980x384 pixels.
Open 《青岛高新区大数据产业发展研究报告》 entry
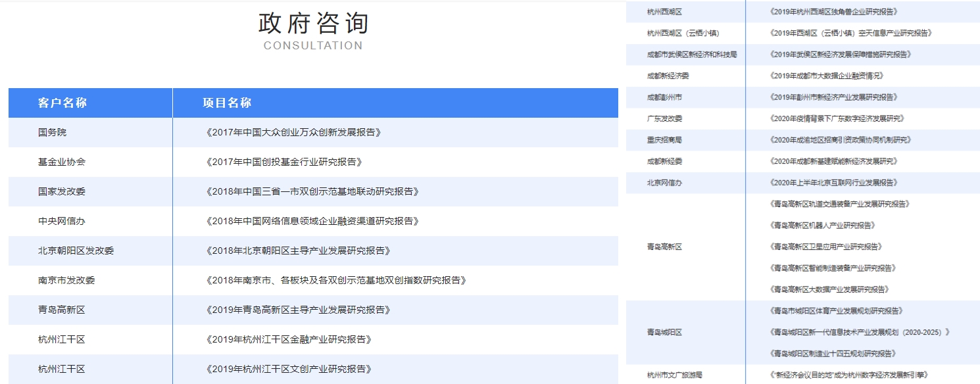pos(830,289)
